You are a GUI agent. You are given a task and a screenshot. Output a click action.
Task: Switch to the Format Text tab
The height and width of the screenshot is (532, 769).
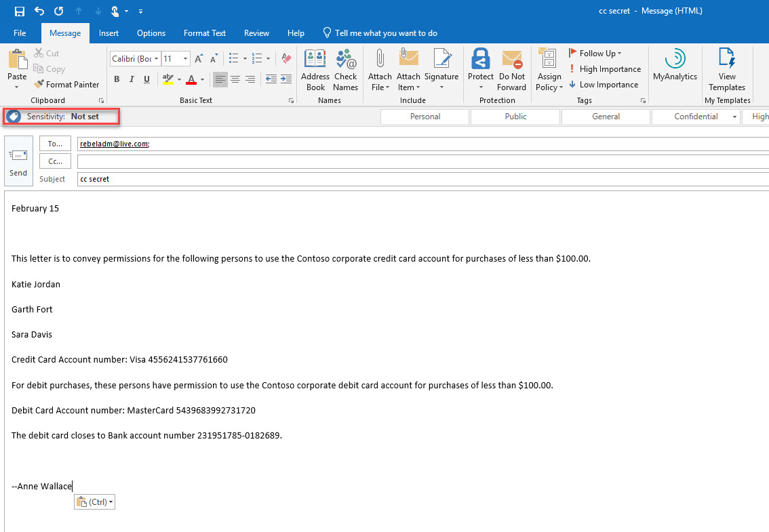205,33
